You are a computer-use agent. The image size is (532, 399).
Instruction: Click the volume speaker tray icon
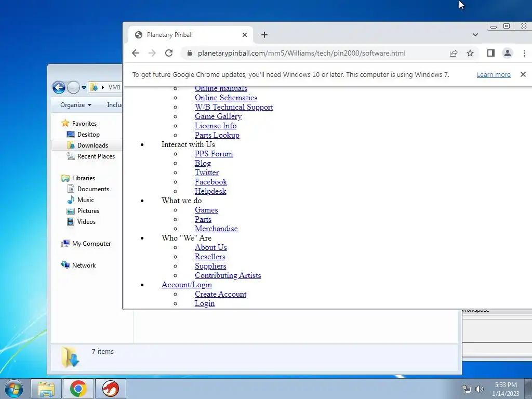pyautogui.click(x=480, y=389)
